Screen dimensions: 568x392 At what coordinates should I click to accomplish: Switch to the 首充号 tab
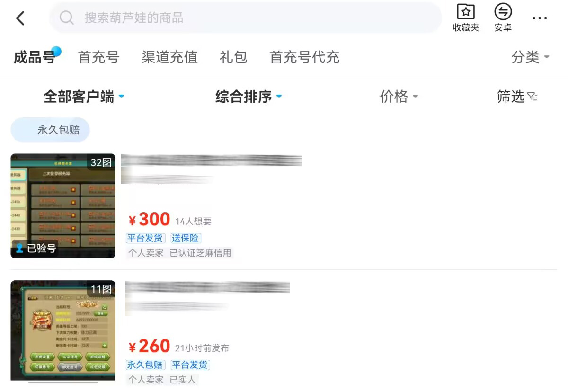pyautogui.click(x=98, y=57)
